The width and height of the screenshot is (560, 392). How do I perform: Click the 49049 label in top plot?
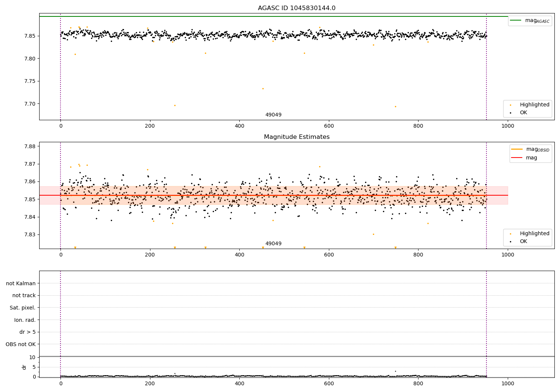point(273,115)
